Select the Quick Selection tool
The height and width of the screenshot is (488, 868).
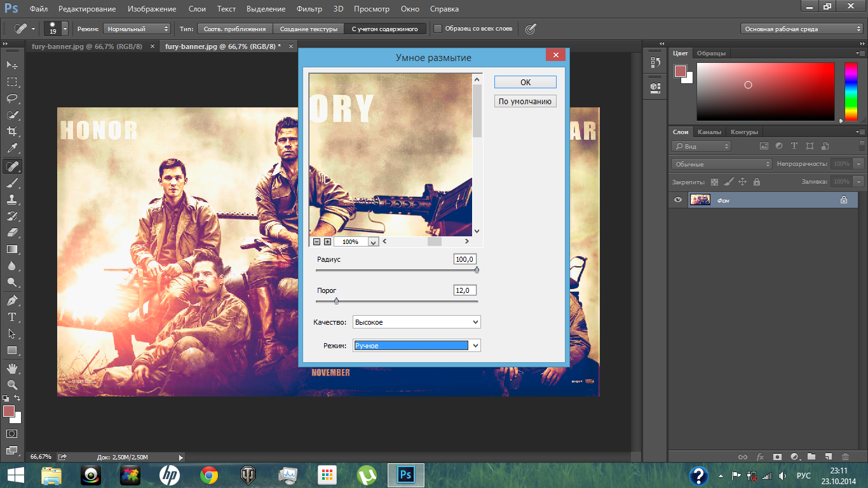point(12,115)
